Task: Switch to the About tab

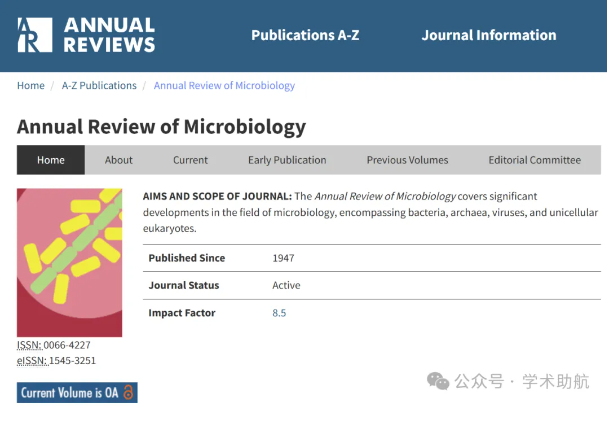Action: [x=118, y=160]
